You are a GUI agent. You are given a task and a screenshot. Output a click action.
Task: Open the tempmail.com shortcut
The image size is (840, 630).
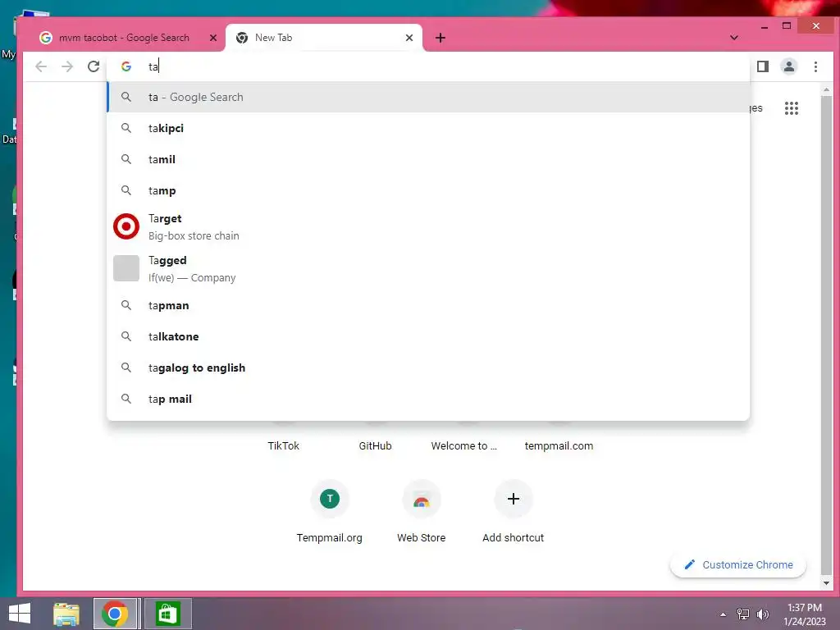(559, 445)
